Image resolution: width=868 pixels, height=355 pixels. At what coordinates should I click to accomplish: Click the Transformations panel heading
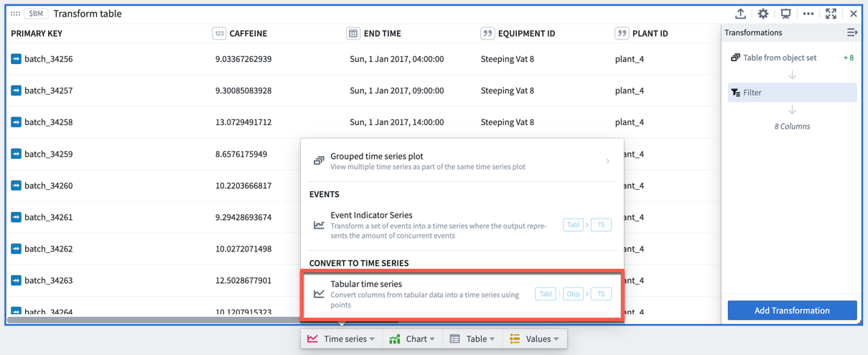tap(753, 32)
